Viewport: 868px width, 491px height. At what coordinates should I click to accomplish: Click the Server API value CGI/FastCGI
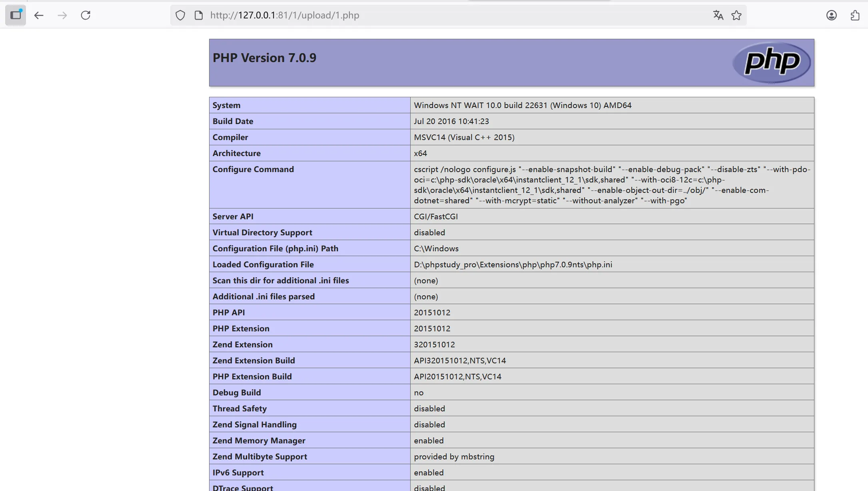pyautogui.click(x=436, y=216)
